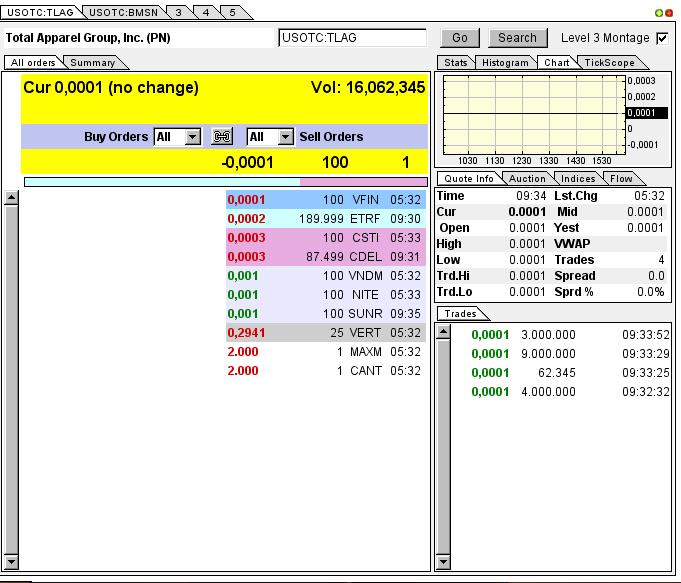The height and width of the screenshot is (583, 681).
Task: Click the Search button
Action: 517,38
